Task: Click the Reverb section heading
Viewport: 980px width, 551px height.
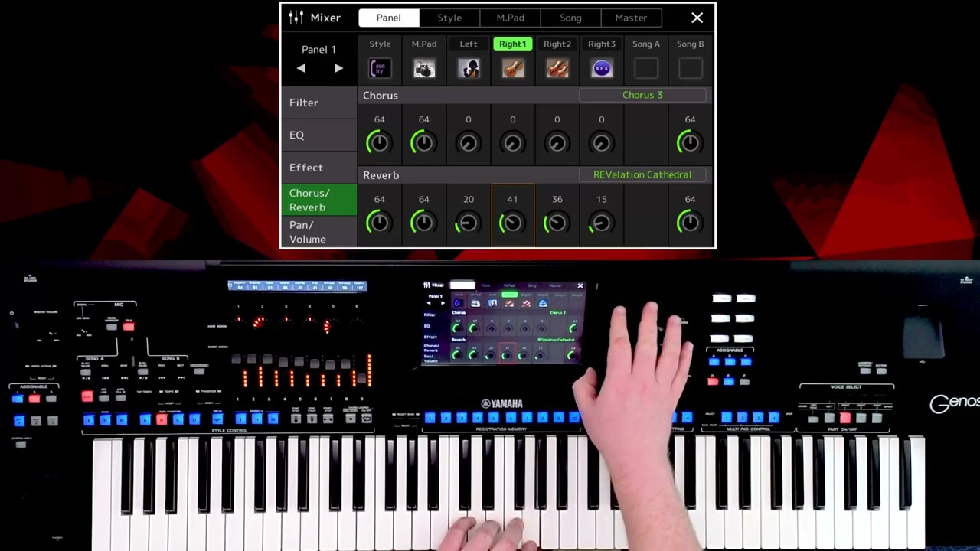Action: (x=381, y=175)
